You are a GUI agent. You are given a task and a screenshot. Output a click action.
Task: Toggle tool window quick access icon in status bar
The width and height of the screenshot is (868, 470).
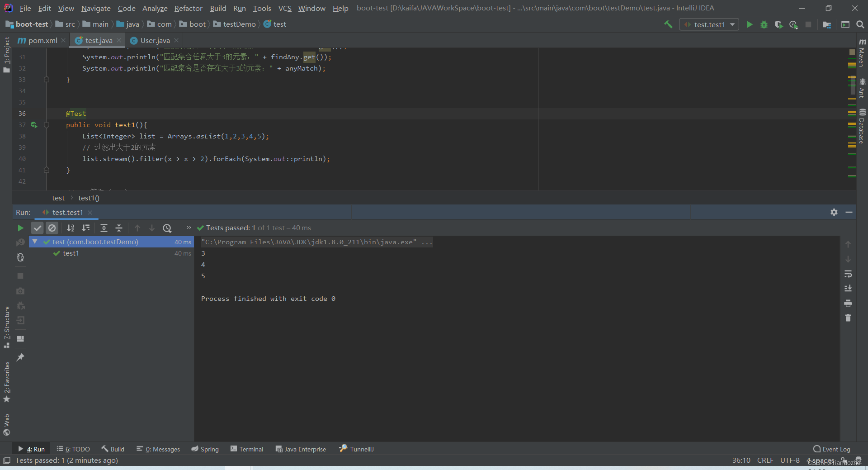(x=6, y=461)
